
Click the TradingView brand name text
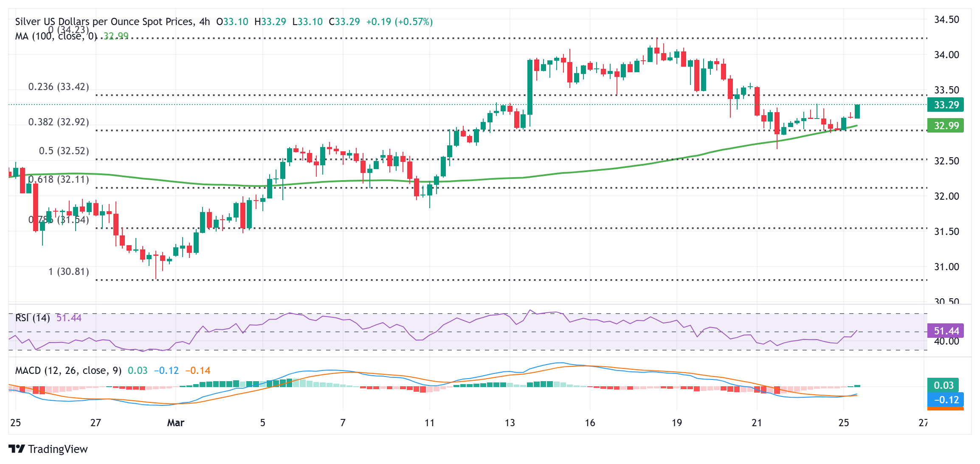58,449
